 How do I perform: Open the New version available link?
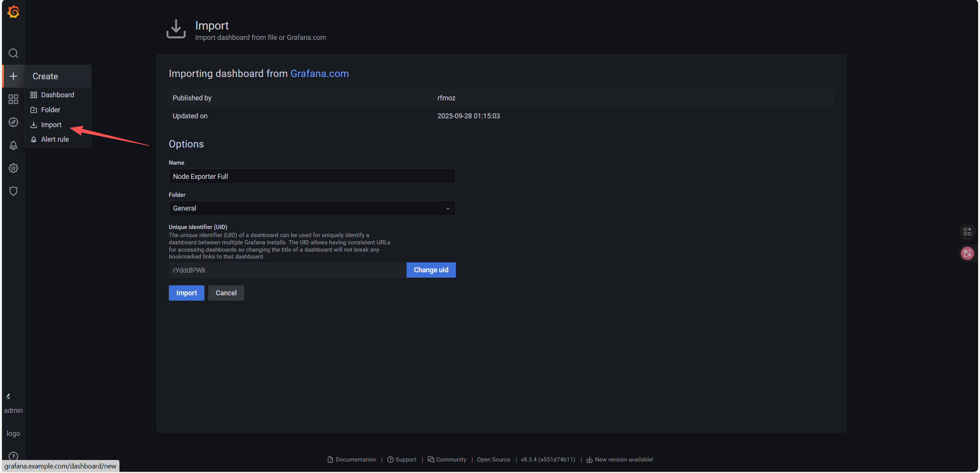click(624, 460)
